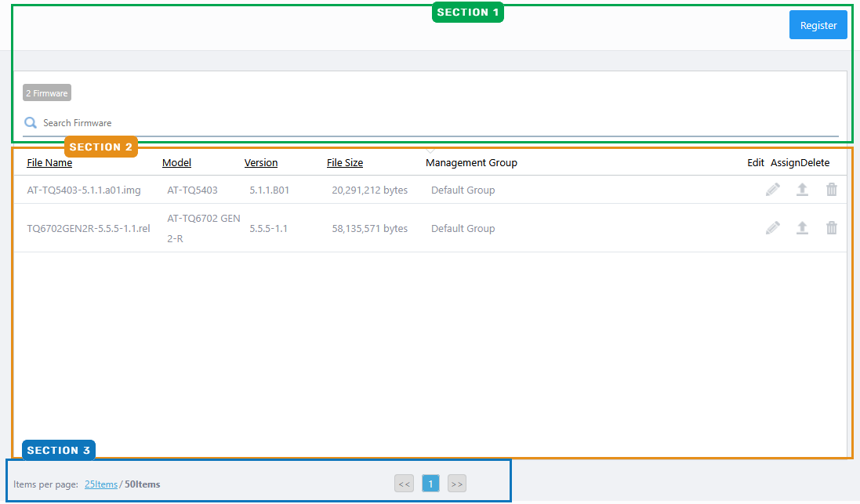The image size is (860, 504).
Task: Assign the AT-TQ5403-5.1.1.a01.img firmware
Action: (x=802, y=190)
